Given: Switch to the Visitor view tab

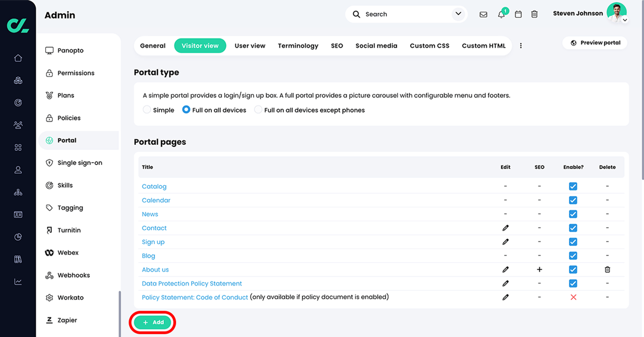Looking at the screenshot, I should tap(200, 46).
